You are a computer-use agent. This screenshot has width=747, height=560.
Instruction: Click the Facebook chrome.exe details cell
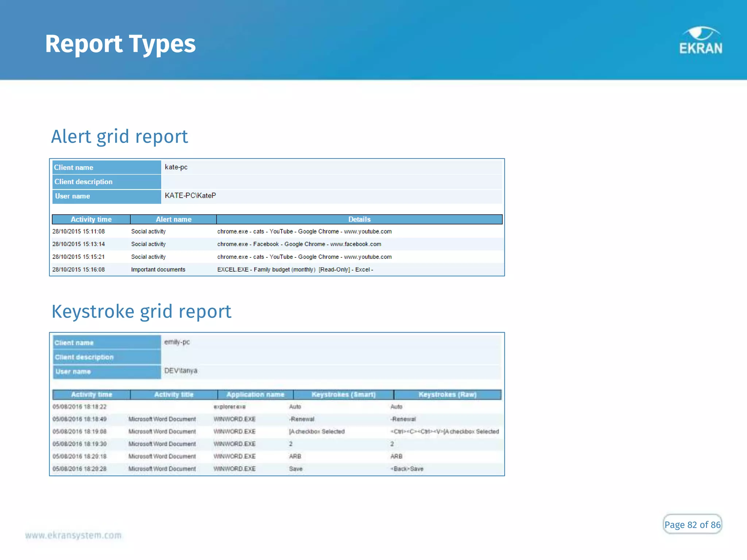pyautogui.click(x=299, y=244)
